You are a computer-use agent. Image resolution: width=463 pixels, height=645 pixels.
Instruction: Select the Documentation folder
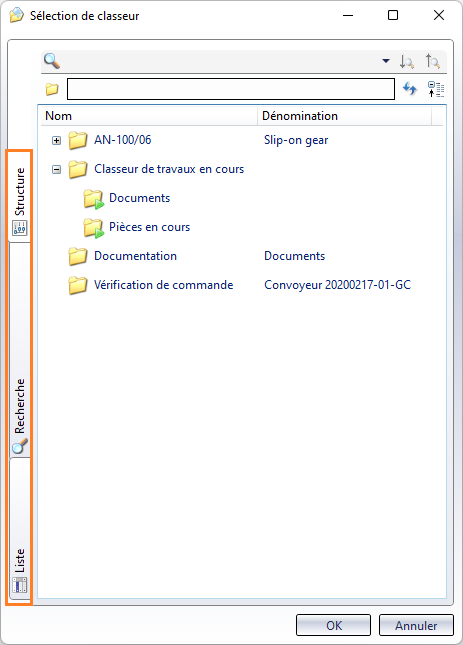click(135, 256)
